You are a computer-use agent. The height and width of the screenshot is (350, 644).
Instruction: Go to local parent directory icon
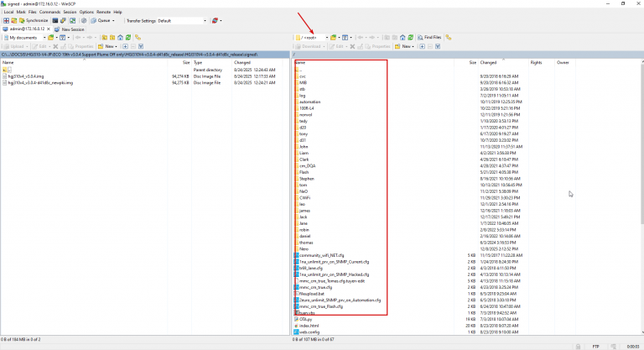tap(104, 38)
